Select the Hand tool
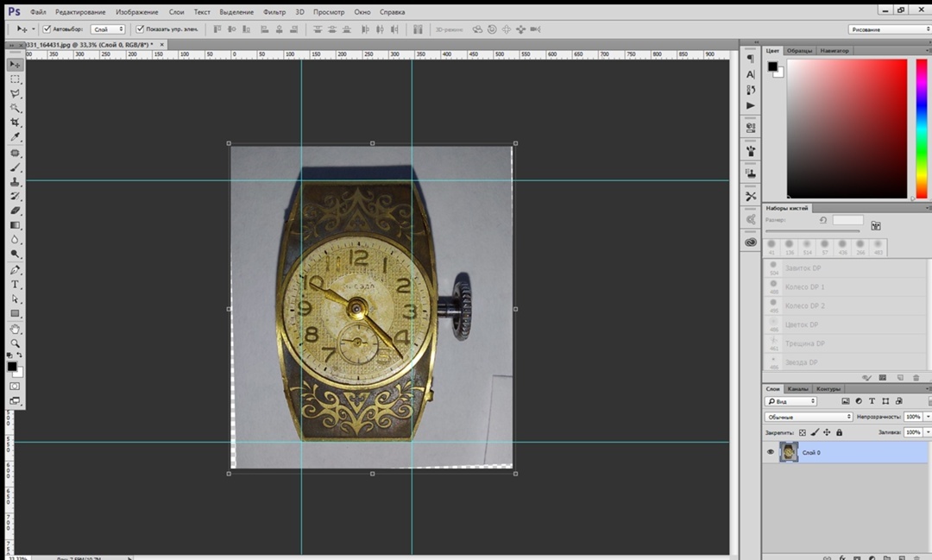This screenshot has width=932, height=560. coord(15,329)
